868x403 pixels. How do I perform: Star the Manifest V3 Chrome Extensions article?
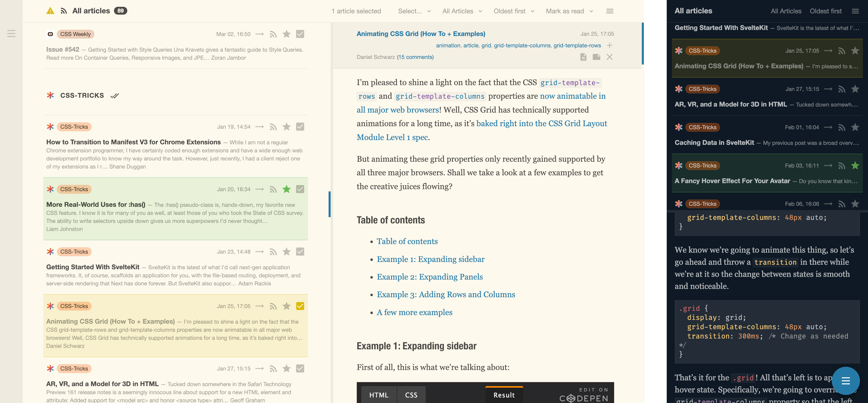[286, 127]
